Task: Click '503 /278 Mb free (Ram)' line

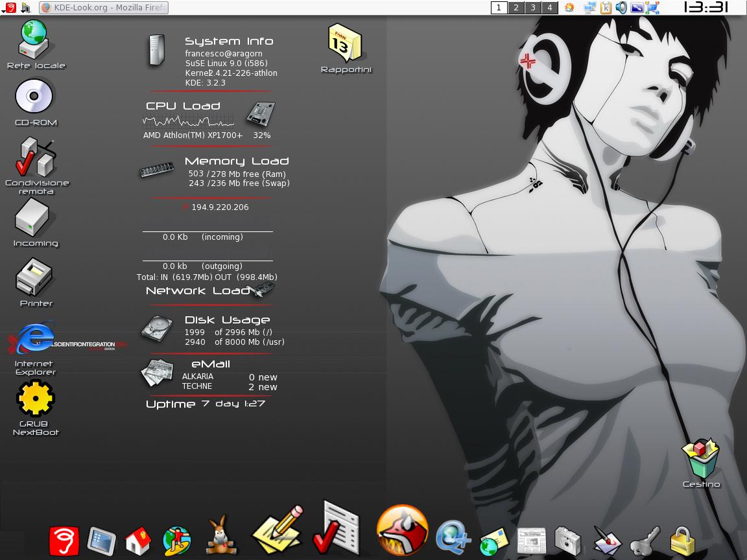Action: tap(237, 174)
